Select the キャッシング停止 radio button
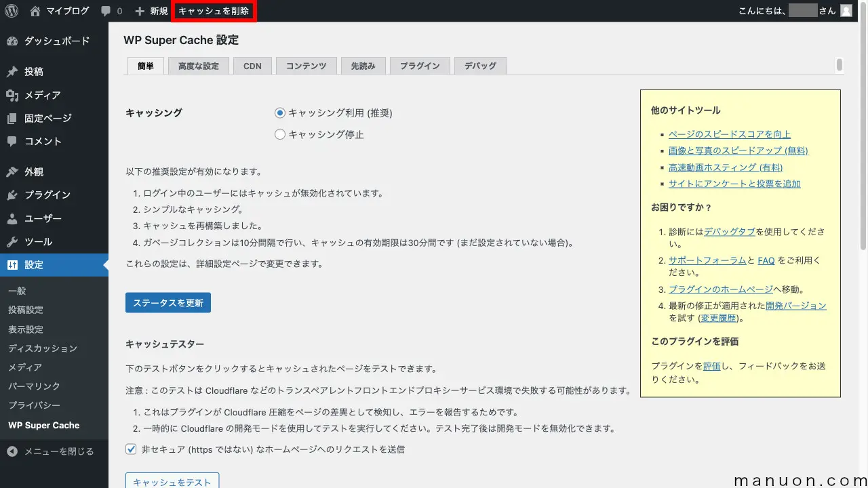The width and height of the screenshot is (868, 488). point(279,134)
